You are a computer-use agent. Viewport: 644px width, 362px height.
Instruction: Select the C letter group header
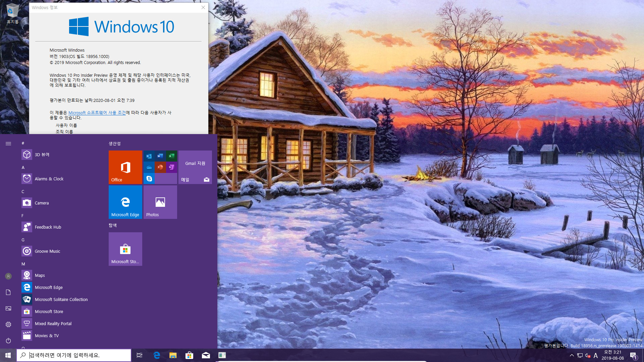23,191
